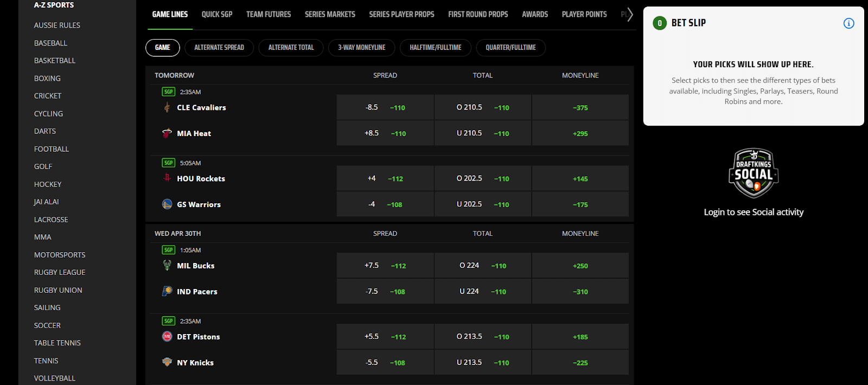Click SGP badge for Cavaliers vs Heat

(169, 92)
